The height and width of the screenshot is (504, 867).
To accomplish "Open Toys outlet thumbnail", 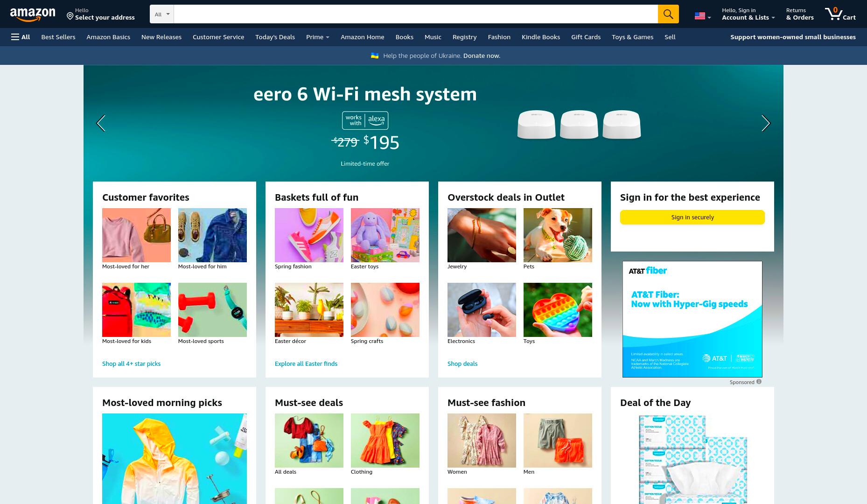I will tap(558, 310).
